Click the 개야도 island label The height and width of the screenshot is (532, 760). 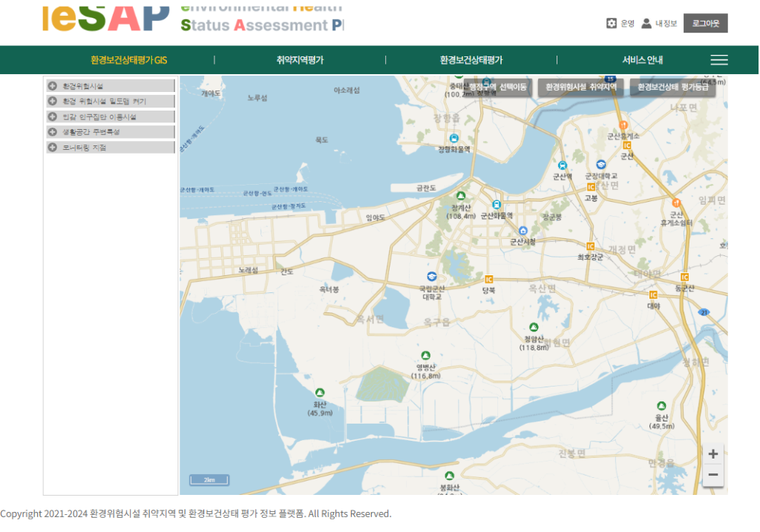(211, 93)
